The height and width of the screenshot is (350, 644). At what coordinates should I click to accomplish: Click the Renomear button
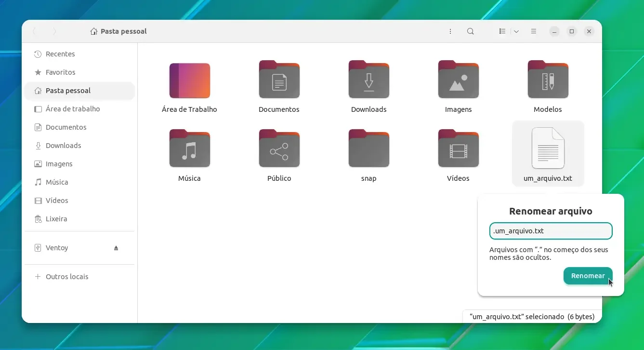point(588,276)
